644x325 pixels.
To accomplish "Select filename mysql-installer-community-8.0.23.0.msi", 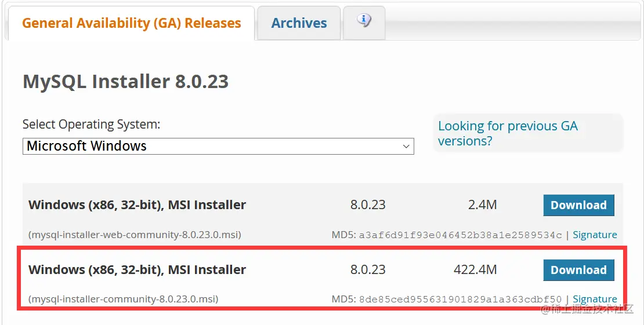I will coord(123,299).
